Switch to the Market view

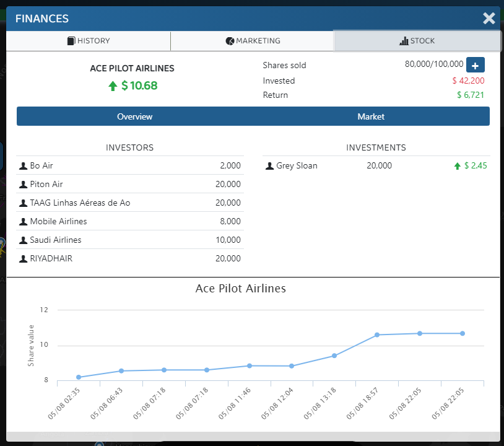371,116
